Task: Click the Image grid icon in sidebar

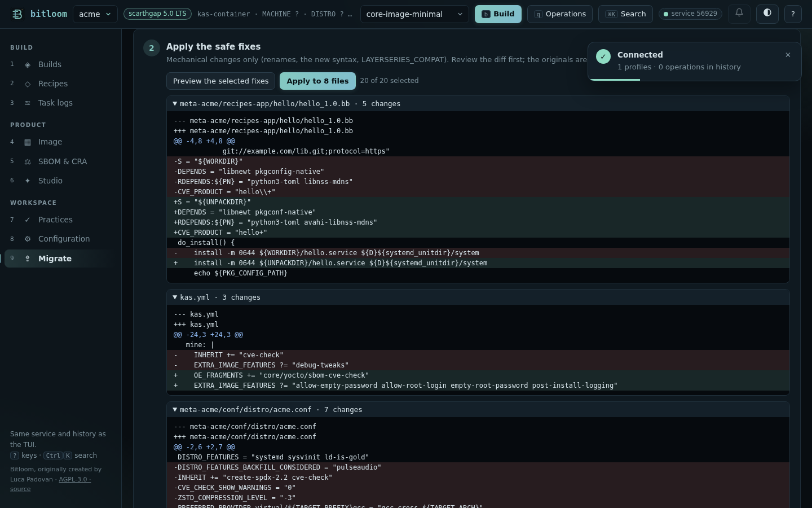Action: click(28, 142)
